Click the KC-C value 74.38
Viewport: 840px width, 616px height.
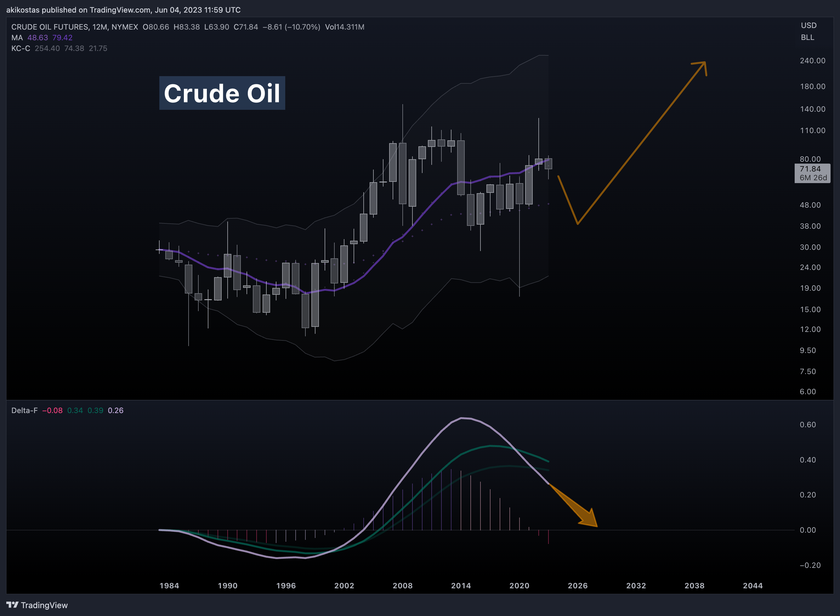(x=74, y=48)
